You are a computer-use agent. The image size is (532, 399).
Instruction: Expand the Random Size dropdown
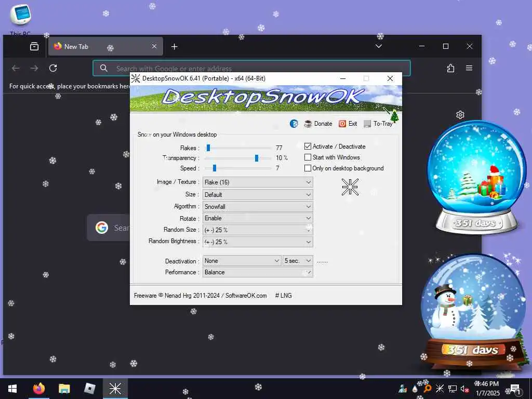point(258,230)
